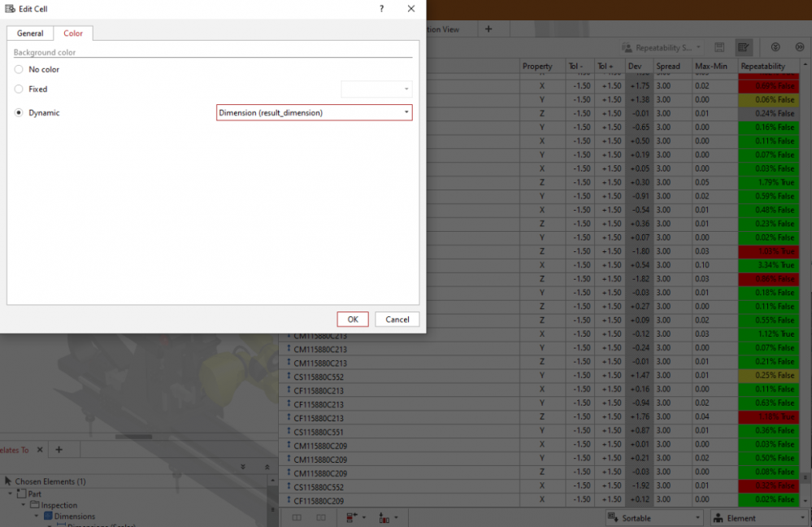The height and width of the screenshot is (527, 812).
Task: Click the 3.34% True repeatability cell
Action: 768,265
